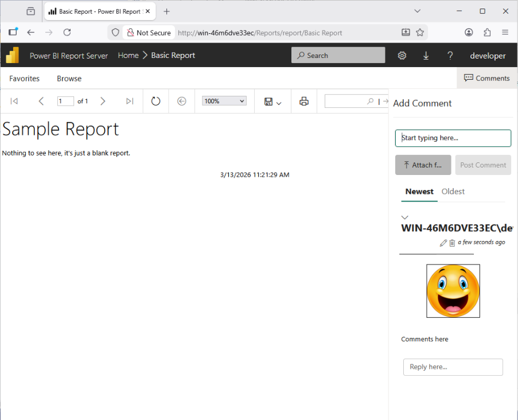Click the Print report icon
Image resolution: width=518 pixels, height=420 pixels.
click(304, 101)
